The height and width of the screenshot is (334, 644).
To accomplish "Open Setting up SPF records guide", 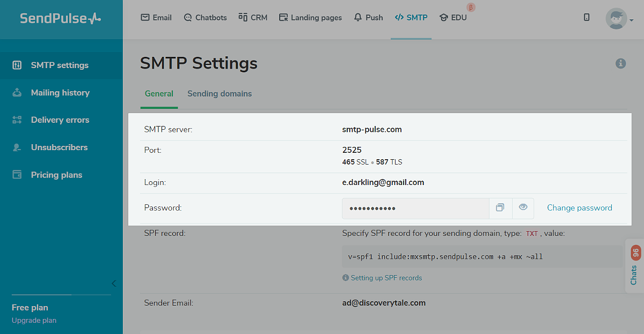I will pyautogui.click(x=386, y=278).
